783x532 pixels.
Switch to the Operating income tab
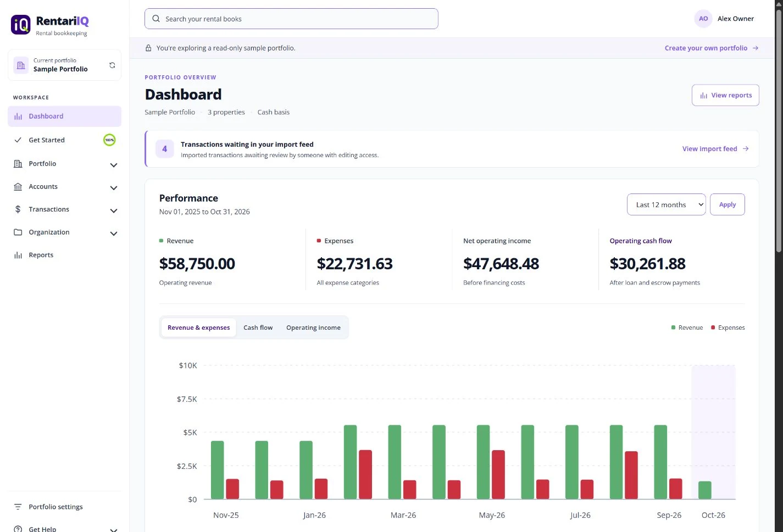coord(313,328)
